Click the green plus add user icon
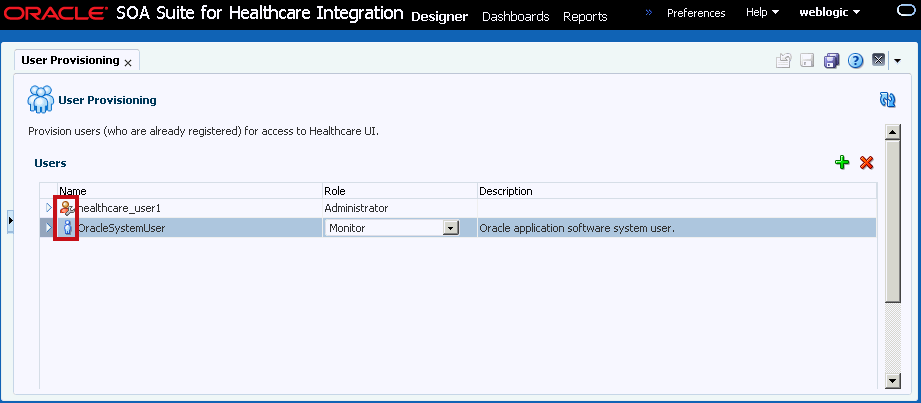 (842, 163)
